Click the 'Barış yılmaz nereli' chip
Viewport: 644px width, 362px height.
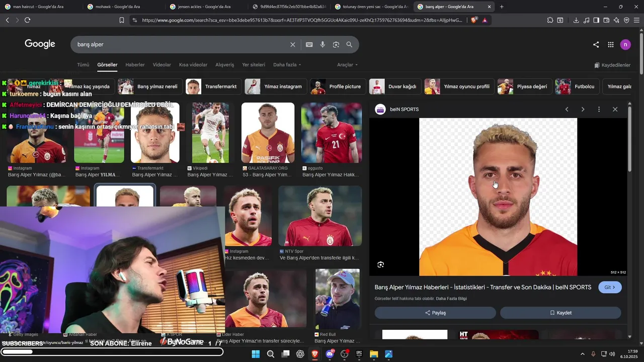point(150,86)
